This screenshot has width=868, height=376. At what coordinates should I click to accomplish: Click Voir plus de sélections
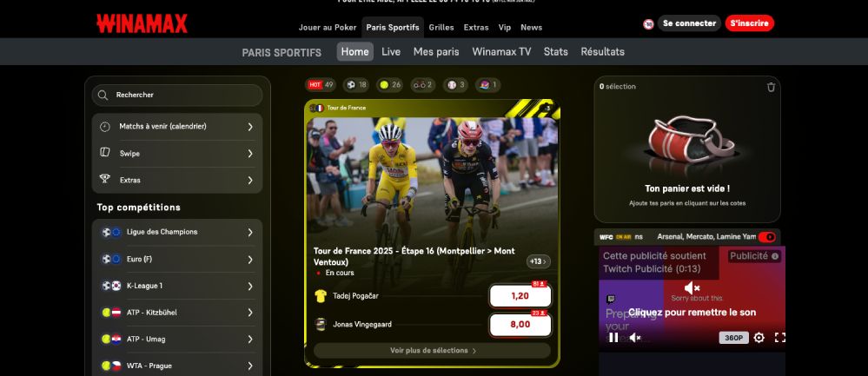click(x=433, y=351)
